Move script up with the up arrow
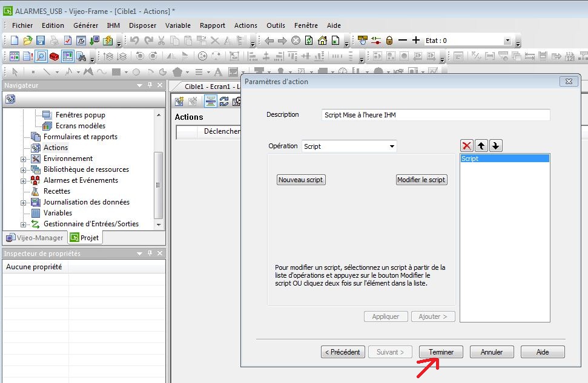Screen dimensions: 588x383 (481, 146)
